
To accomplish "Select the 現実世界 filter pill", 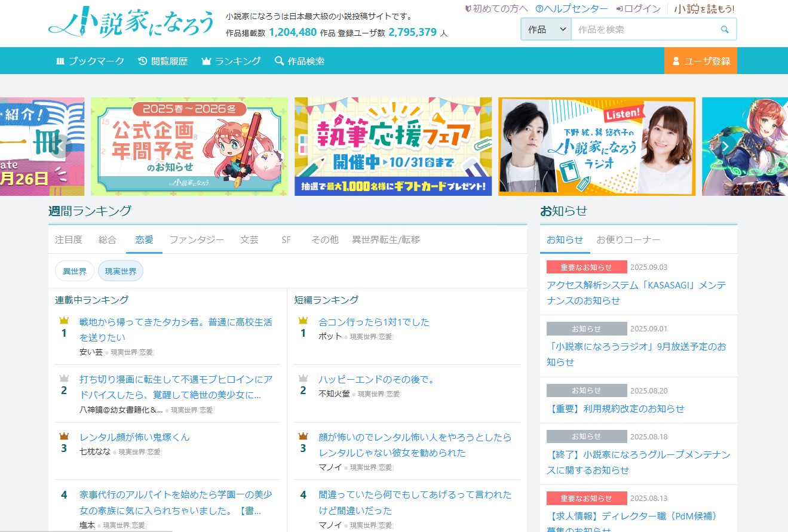I will point(121,271).
